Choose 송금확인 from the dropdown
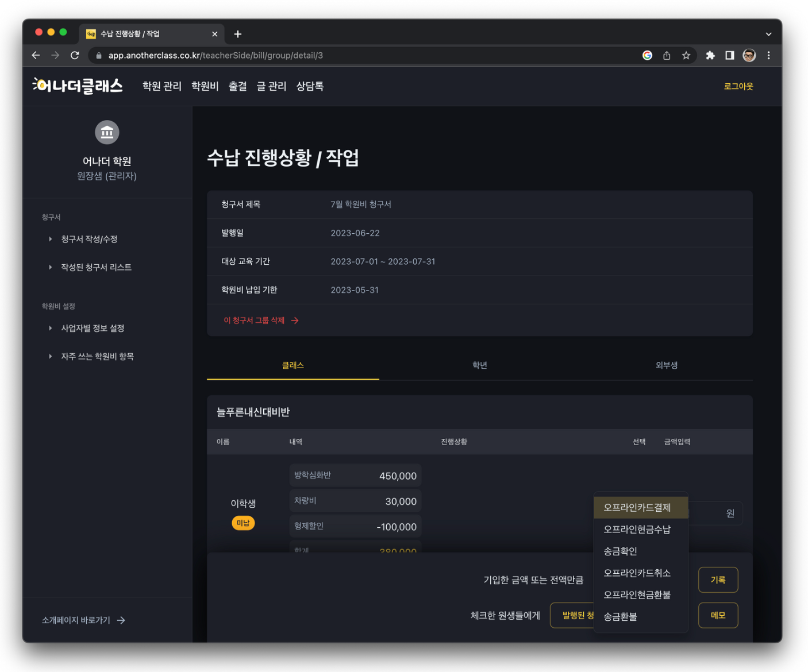This screenshot has height=672, width=808. click(641, 551)
